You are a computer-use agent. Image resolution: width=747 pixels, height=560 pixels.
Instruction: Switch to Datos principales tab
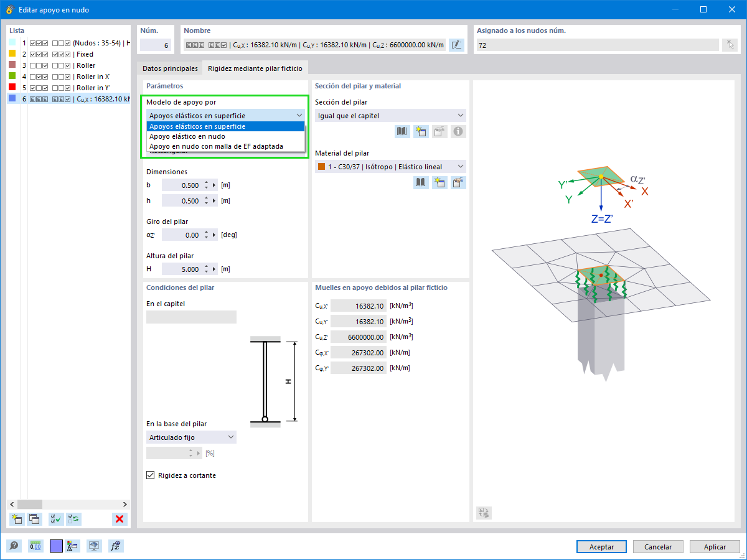[170, 68]
